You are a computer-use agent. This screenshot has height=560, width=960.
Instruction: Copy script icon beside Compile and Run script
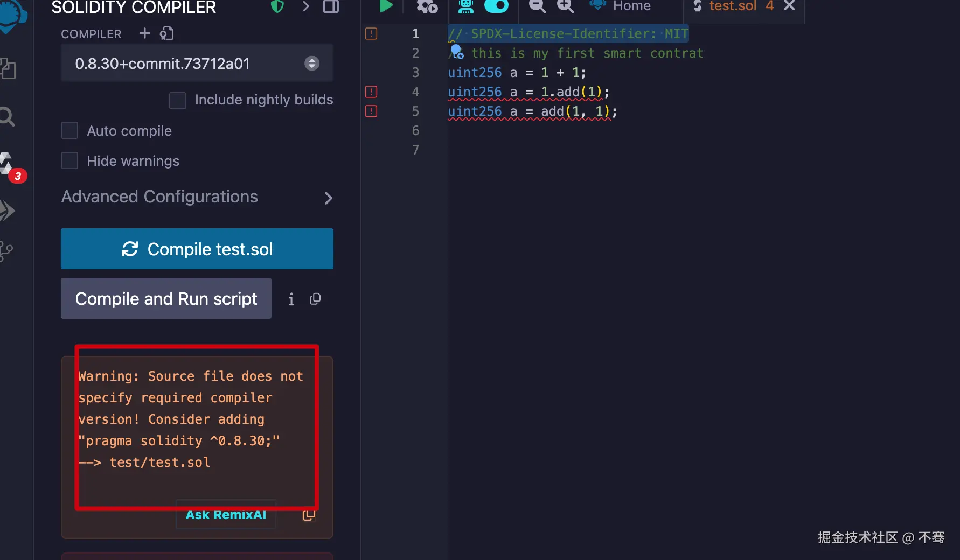pyautogui.click(x=315, y=299)
